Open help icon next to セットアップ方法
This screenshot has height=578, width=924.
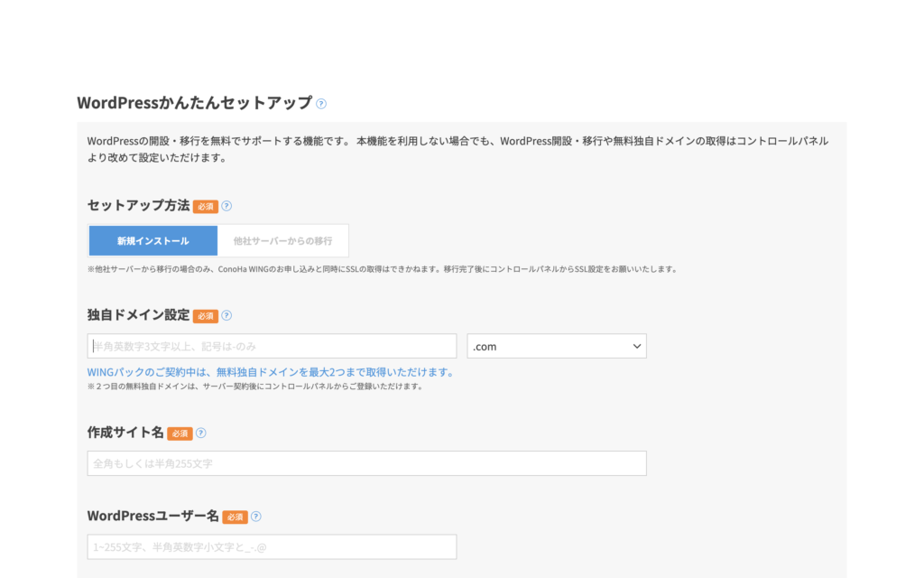[226, 206]
